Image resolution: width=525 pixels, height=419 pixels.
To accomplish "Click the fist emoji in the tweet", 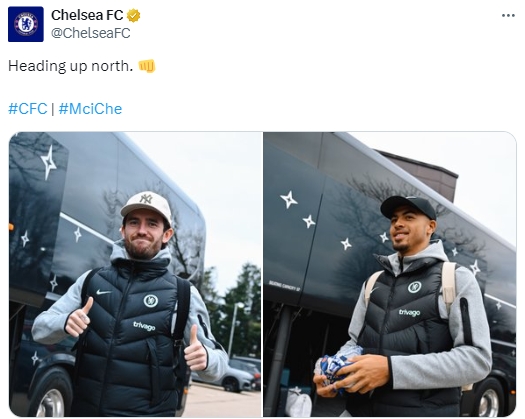I will click(x=147, y=66).
